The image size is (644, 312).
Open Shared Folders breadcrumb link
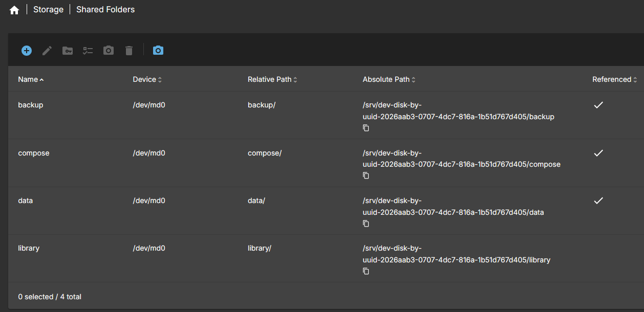pyautogui.click(x=105, y=10)
